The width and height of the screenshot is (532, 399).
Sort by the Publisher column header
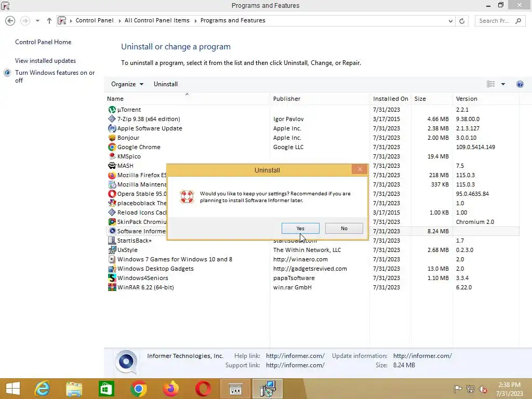tap(320, 99)
